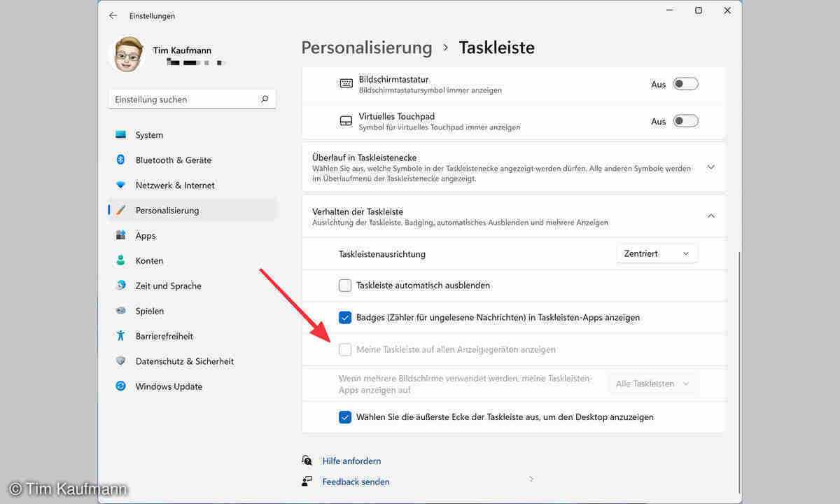This screenshot has width=840, height=504.
Task: Check Taskleiste automatisch ausblenden
Action: (x=345, y=286)
